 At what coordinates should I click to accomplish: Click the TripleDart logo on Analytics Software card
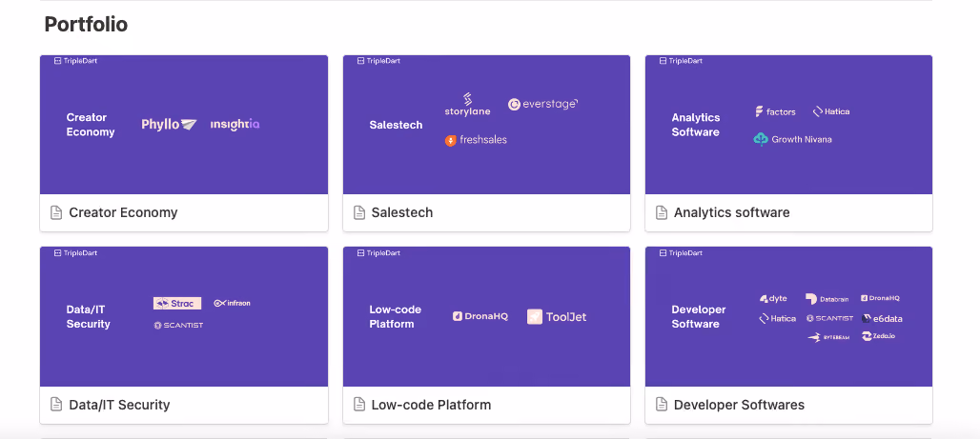[681, 61]
